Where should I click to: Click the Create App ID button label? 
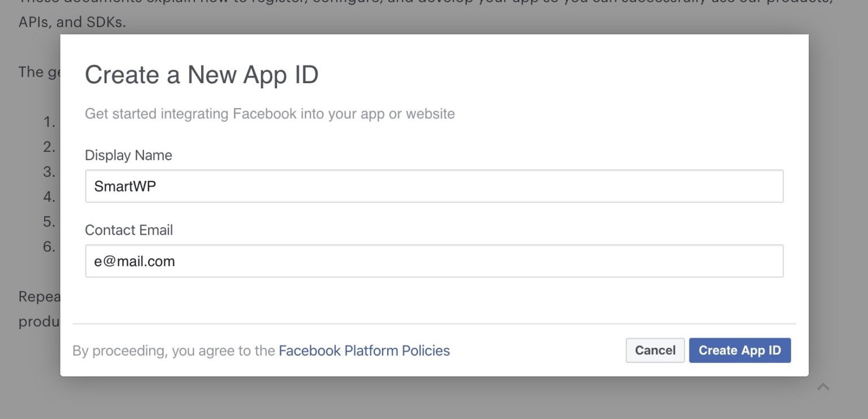(740, 350)
